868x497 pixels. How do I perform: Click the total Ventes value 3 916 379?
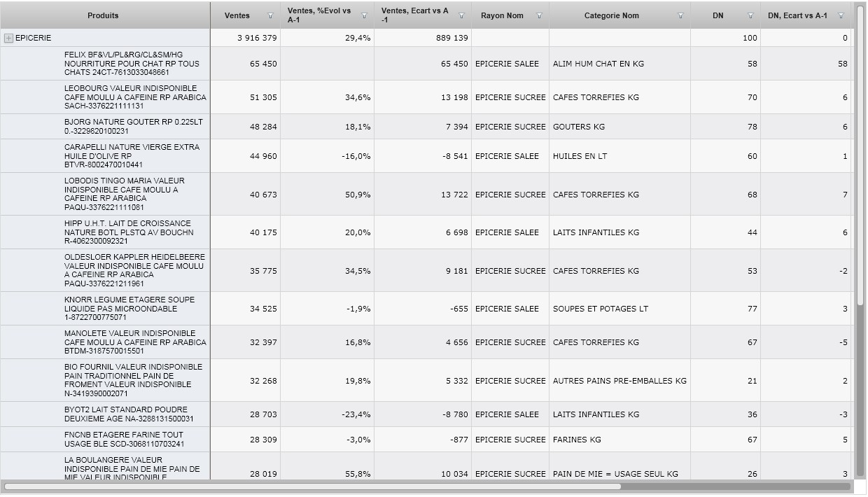257,38
